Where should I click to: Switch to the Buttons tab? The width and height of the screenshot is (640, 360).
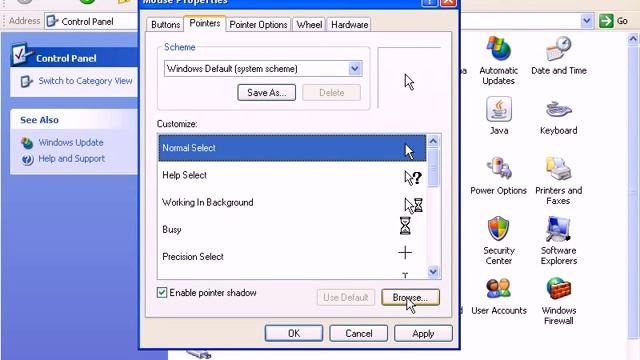(x=165, y=24)
